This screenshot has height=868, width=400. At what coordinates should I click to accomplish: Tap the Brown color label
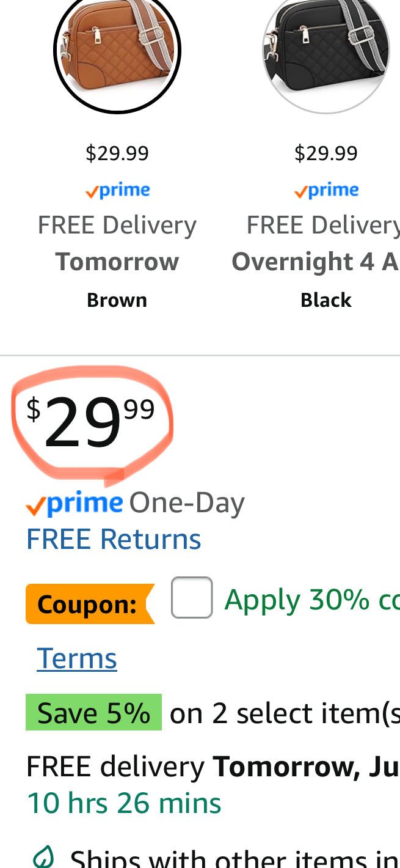point(117,300)
